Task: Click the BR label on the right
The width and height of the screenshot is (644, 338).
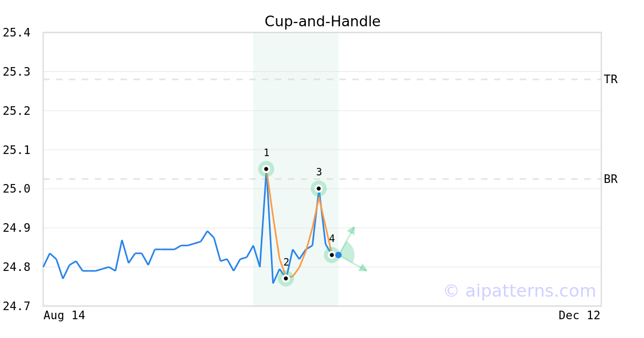Action: click(x=611, y=179)
